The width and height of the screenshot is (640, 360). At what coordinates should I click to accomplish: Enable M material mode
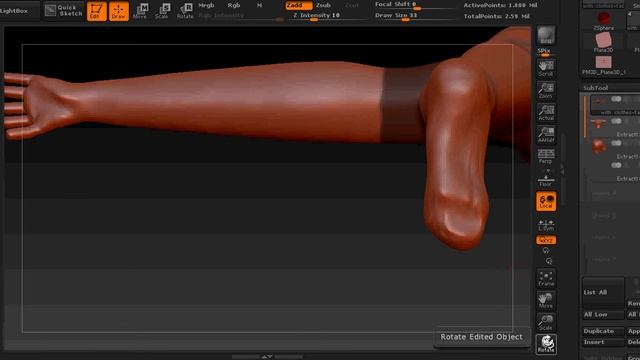260,5
